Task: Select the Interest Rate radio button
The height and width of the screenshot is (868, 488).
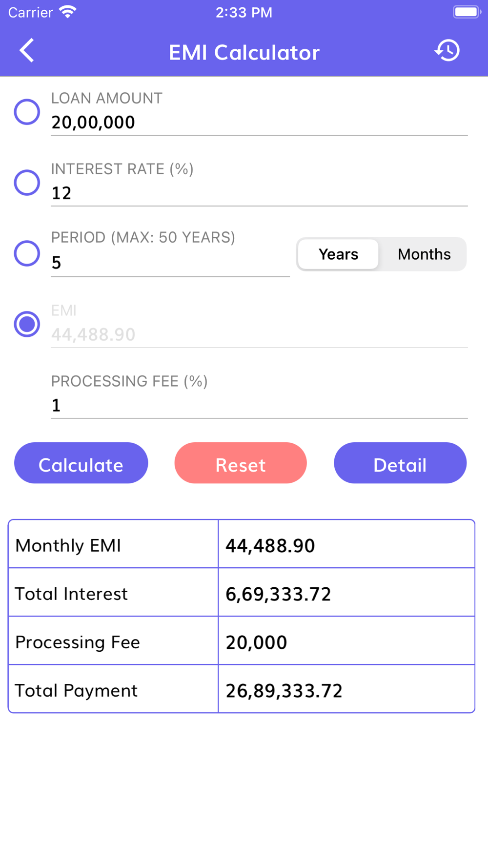Action: pyautogui.click(x=27, y=183)
